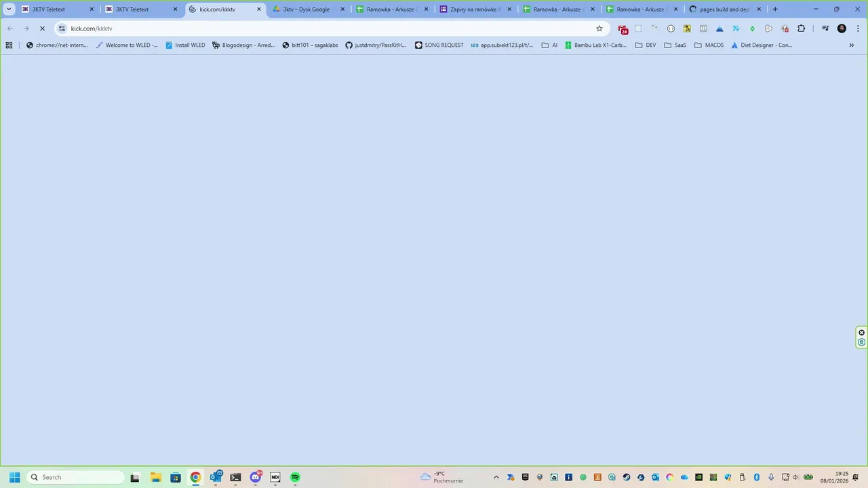Viewport: 868px width, 488px height.
Task: Open the Bluetooth tray icon
Action: coord(757,477)
